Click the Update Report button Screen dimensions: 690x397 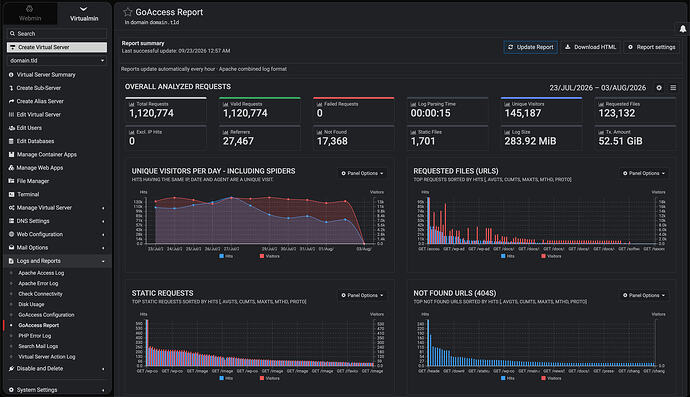pyautogui.click(x=530, y=47)
